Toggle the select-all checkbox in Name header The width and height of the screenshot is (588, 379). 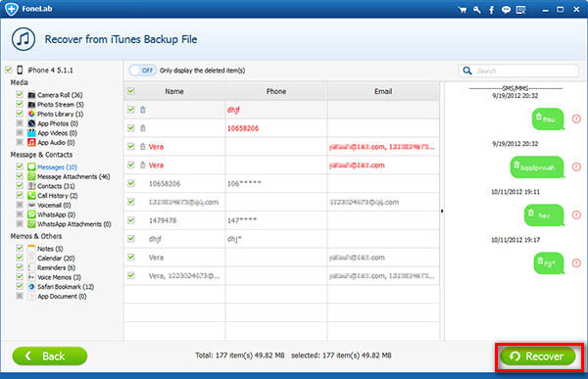click(131, 91)
